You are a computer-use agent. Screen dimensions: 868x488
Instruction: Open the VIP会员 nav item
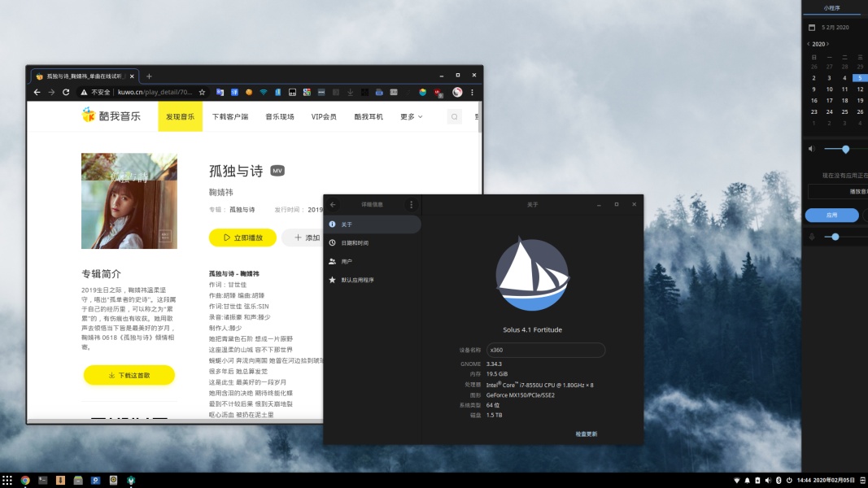pyautogui.click(x=324, y=117)
